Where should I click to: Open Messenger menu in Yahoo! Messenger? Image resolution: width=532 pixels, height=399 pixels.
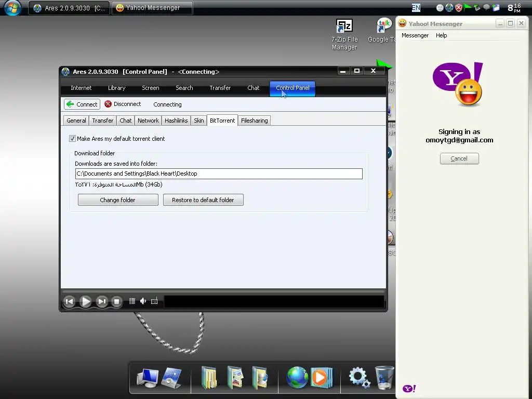(x=415, y=35)
